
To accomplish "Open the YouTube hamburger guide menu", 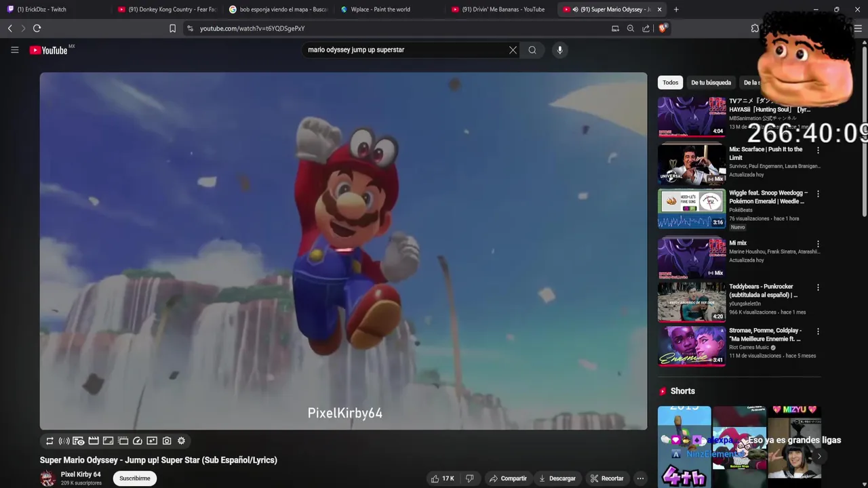I will tap(14, 49).
